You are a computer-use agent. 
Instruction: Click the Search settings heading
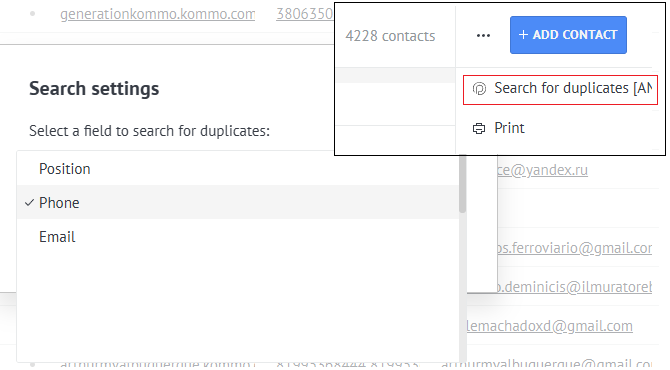94,89
